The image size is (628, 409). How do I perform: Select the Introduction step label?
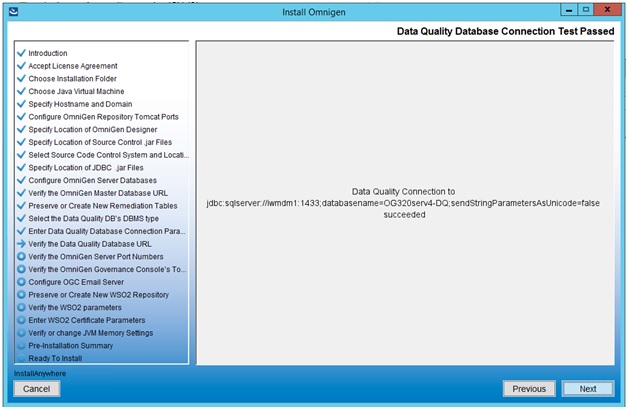(48, 53)
